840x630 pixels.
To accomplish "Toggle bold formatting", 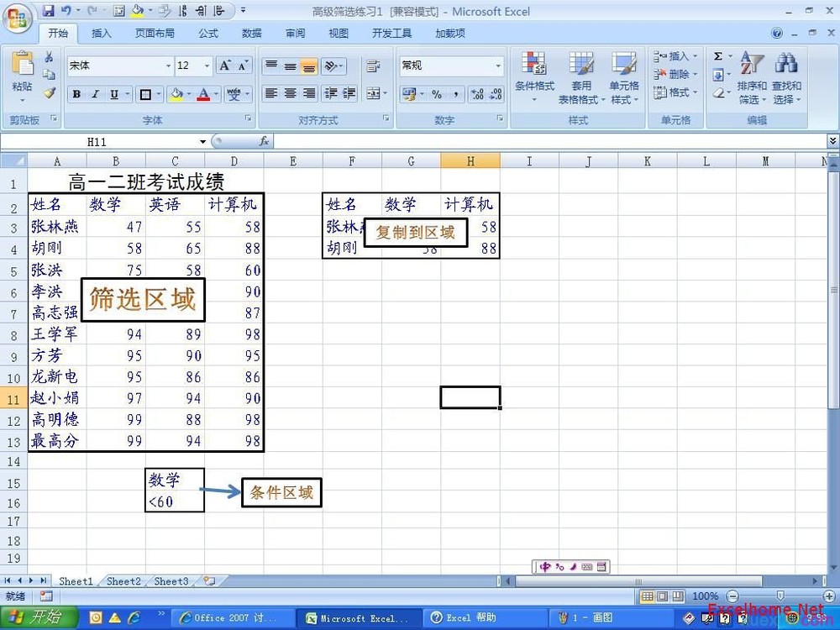I will pos(76,94).
